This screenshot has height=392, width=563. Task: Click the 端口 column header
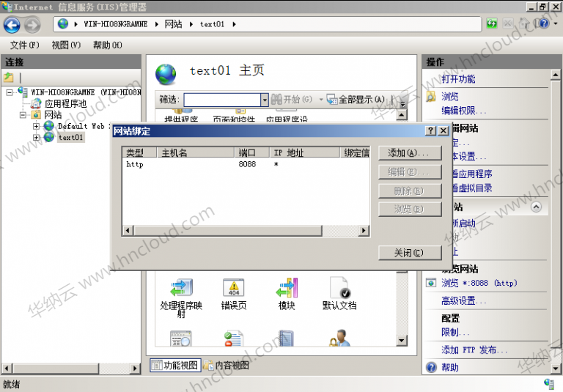pyautogui.click(x=252, y=152)
